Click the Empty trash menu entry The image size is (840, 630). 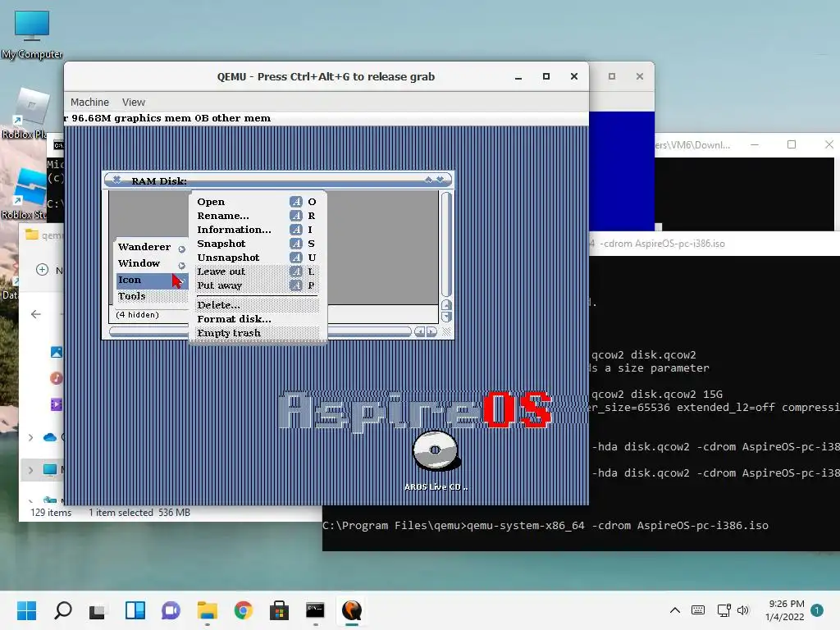(x=257, y=333)
